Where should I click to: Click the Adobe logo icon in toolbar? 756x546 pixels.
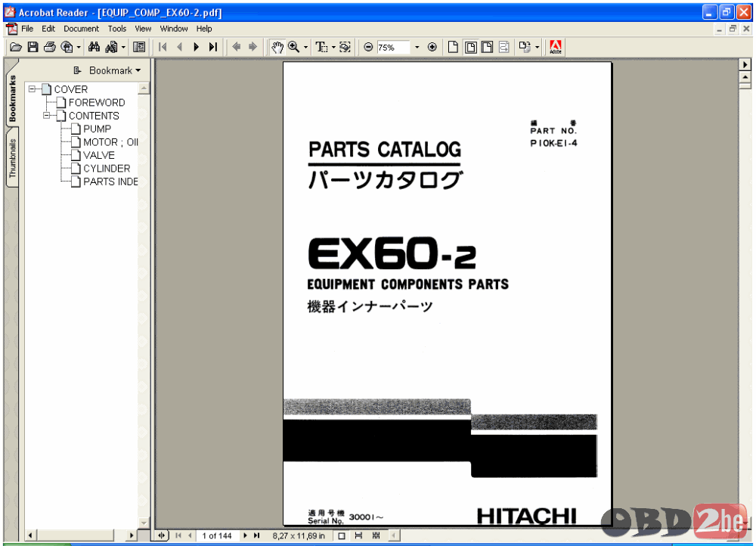click(556, 47)
